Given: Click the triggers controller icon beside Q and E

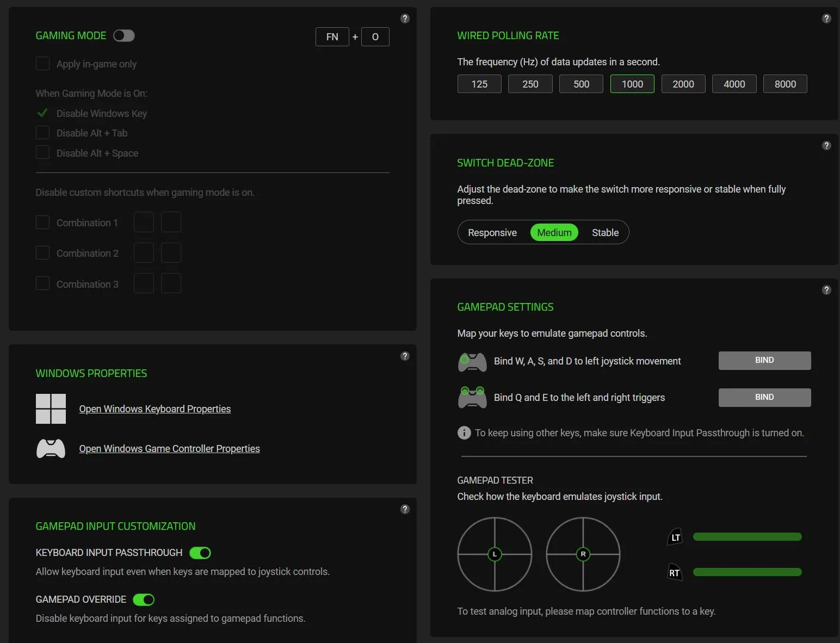Looking at the screenshot, I should (x=472, y=398).
